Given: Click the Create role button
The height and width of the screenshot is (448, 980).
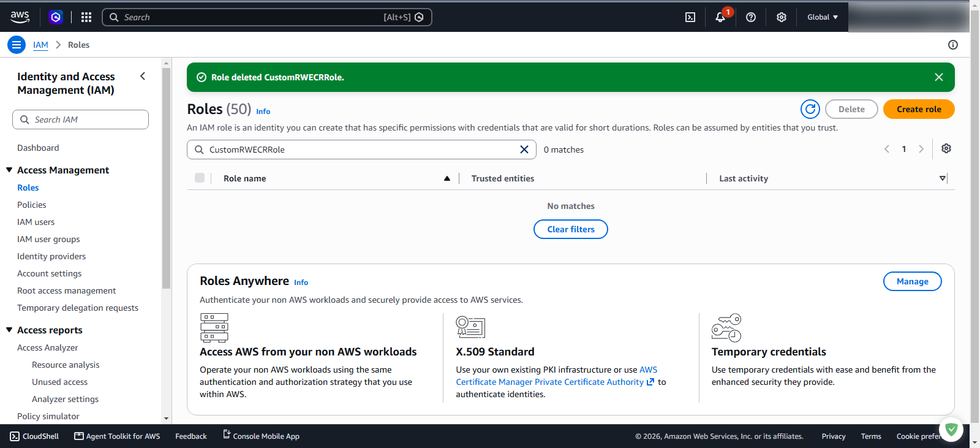Looking at the screenshot, I should pyautogui.click(x=919, y=109).
